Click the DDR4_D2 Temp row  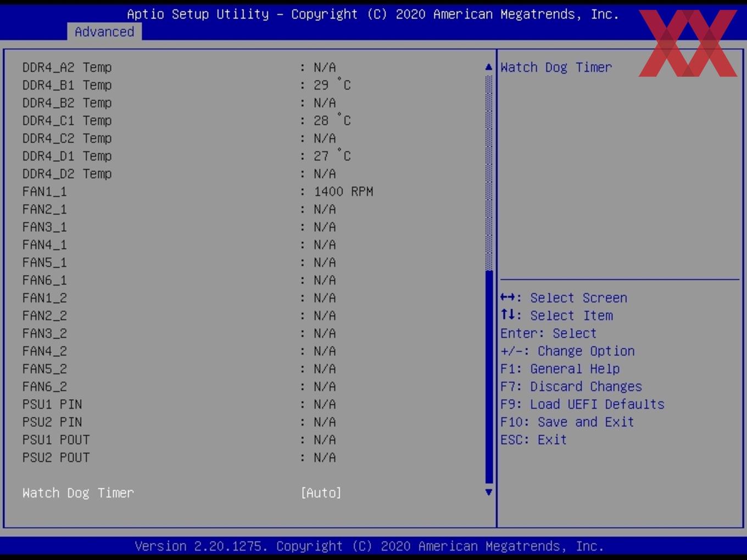(x=179, y=173)
